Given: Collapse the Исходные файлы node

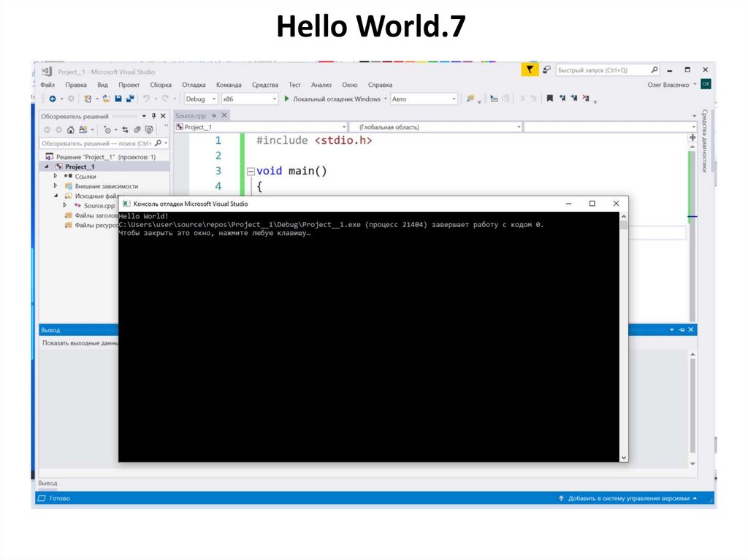Looking at the screenshot, I should 56,196.
